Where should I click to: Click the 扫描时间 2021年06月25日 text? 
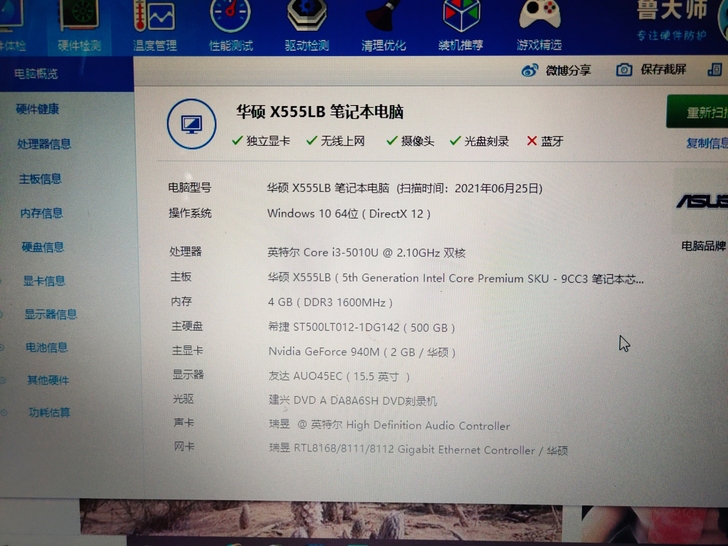(469, 188)
